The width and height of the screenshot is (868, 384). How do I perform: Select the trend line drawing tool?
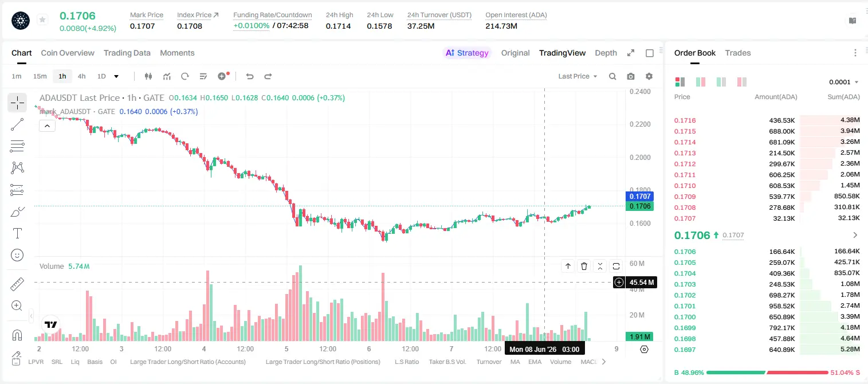[17, 124]
